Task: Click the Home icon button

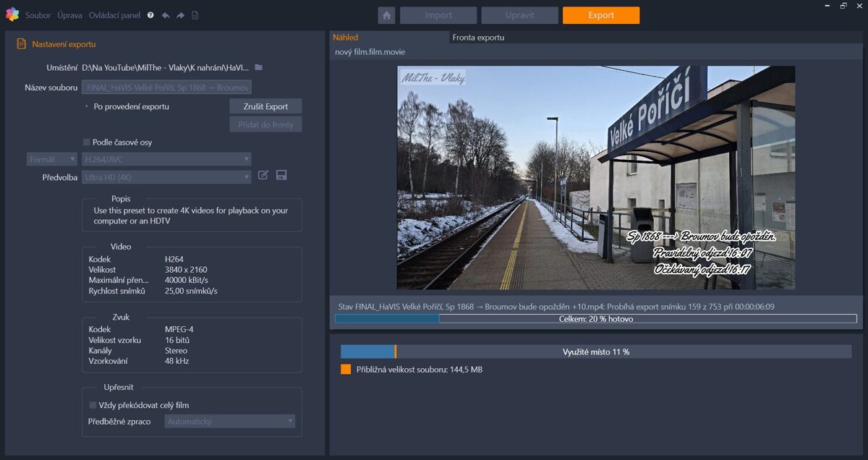Action: pos(386,15)
